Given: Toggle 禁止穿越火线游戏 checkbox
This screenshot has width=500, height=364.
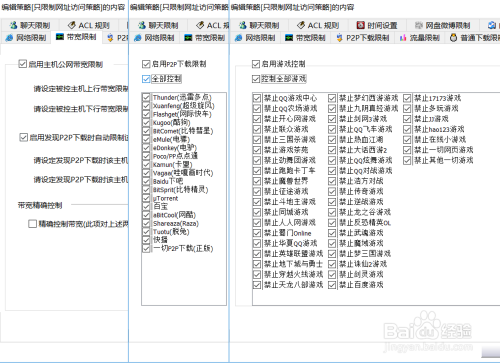Looking at the screenshot, I should coord(257,274).
